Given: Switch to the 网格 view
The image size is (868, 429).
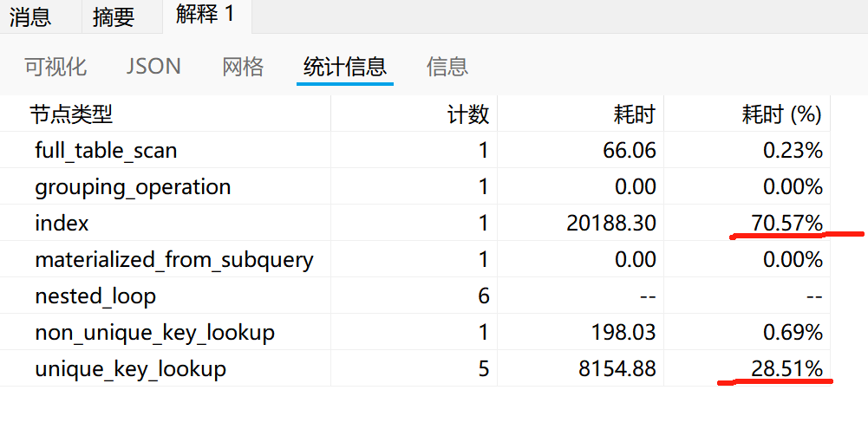Looking at the screenshot, I should tap(243, 67).
